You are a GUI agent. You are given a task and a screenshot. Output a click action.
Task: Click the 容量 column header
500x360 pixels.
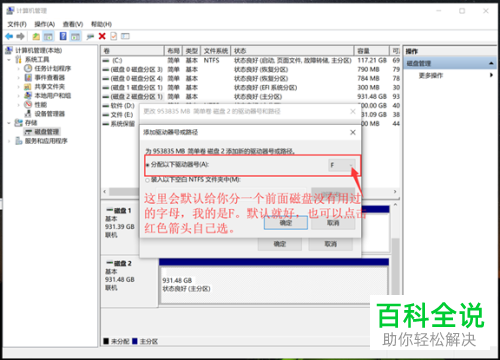coord(371,51)
